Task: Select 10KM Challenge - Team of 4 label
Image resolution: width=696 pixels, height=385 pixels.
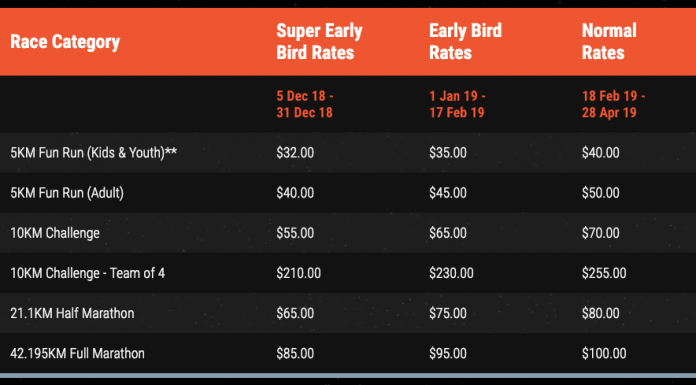Action: coord(87,273)
